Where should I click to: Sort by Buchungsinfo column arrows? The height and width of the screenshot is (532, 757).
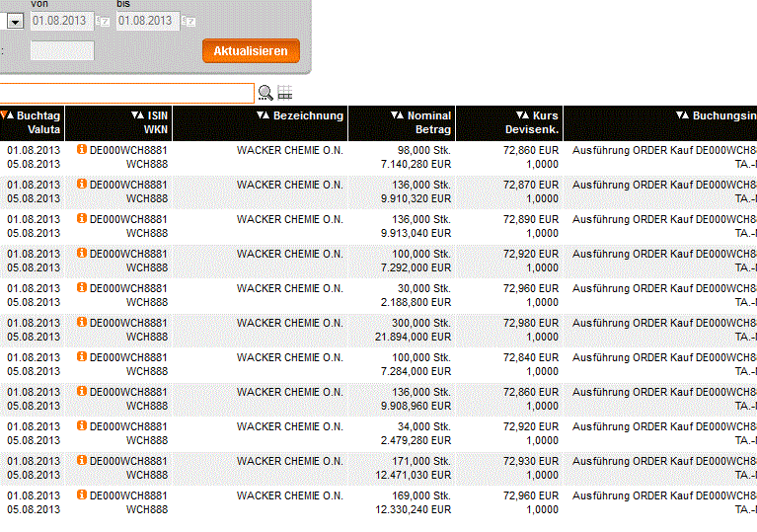(x=683, y=114)
